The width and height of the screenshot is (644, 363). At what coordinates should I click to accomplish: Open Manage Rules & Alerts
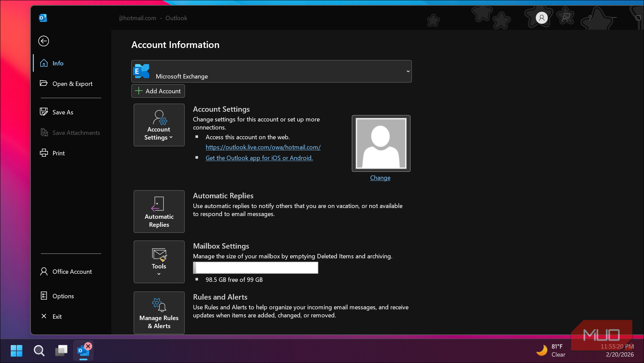click(159, 313)
